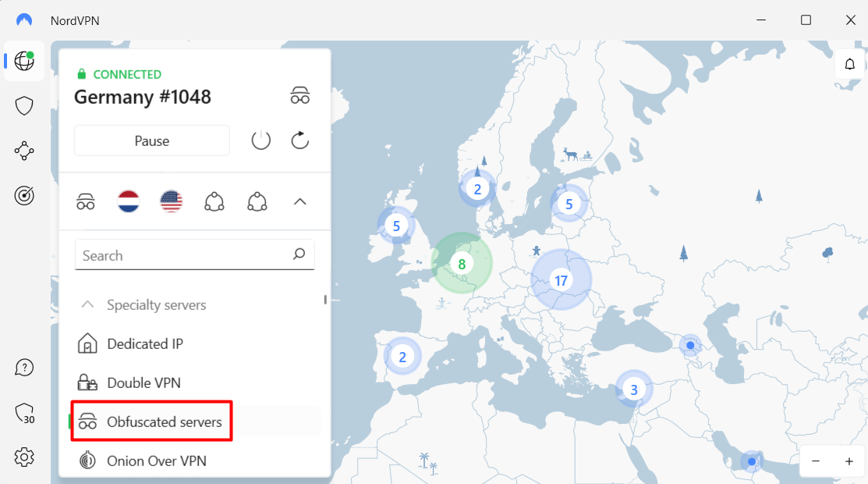868x484 pixels.
Task: Select Onion Over VPN servers
Action: pyautogui.click(x=157, y=461)
